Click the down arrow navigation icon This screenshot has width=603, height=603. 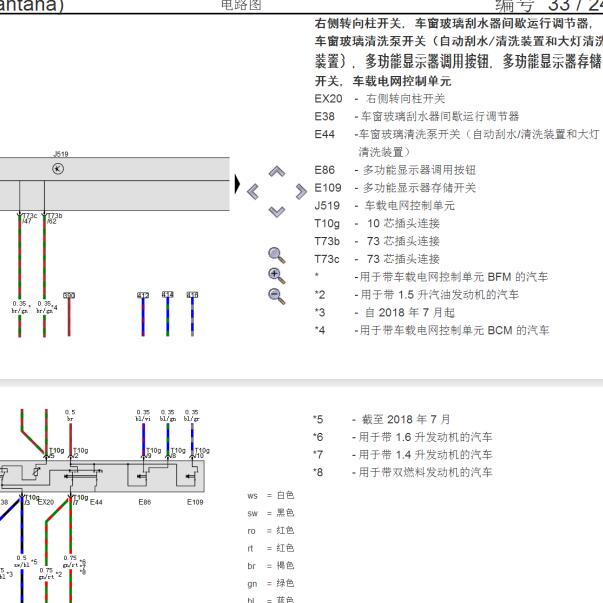pos(277,212)
